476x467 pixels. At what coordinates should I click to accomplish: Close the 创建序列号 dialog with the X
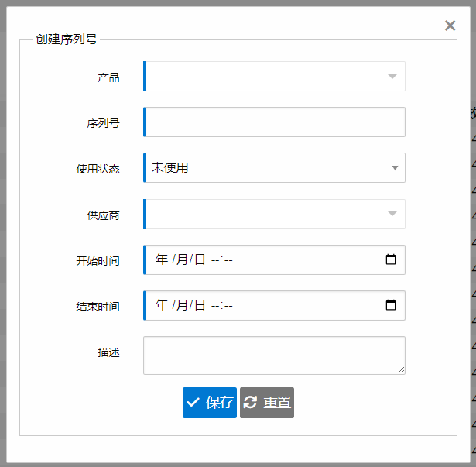coord(450,26)
